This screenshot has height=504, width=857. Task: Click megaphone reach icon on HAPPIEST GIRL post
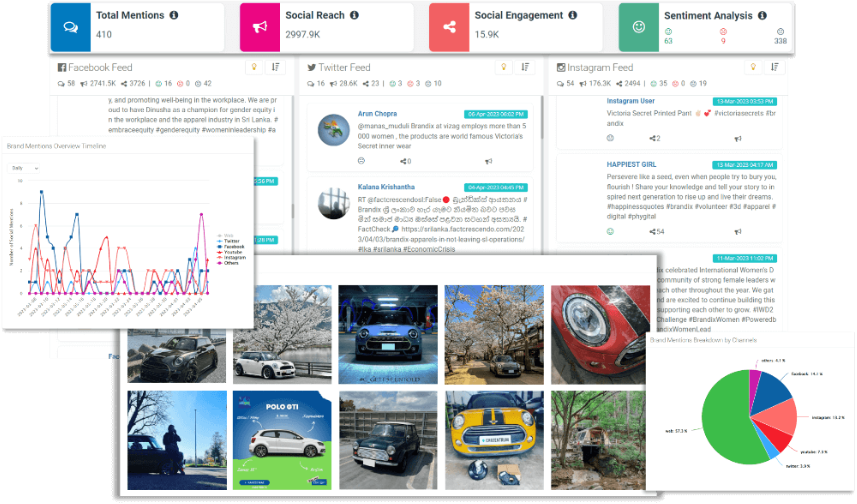pyautogui.click(x=737, y=231)
